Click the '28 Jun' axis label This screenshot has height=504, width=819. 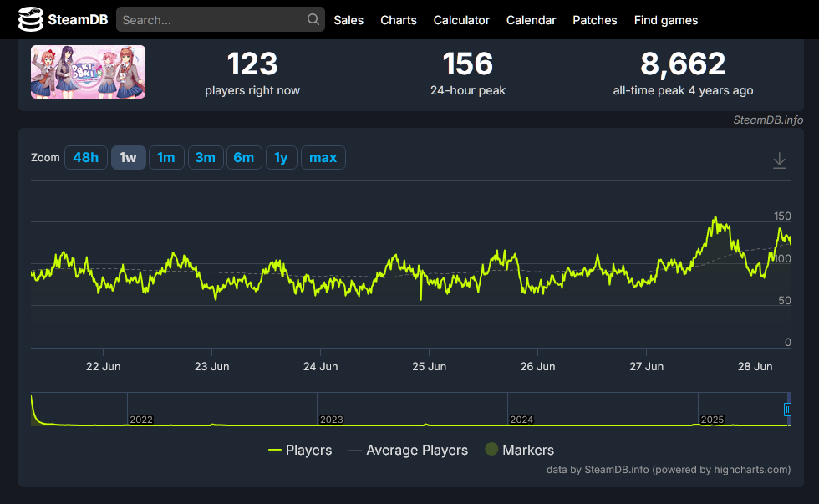click(755, 367)
